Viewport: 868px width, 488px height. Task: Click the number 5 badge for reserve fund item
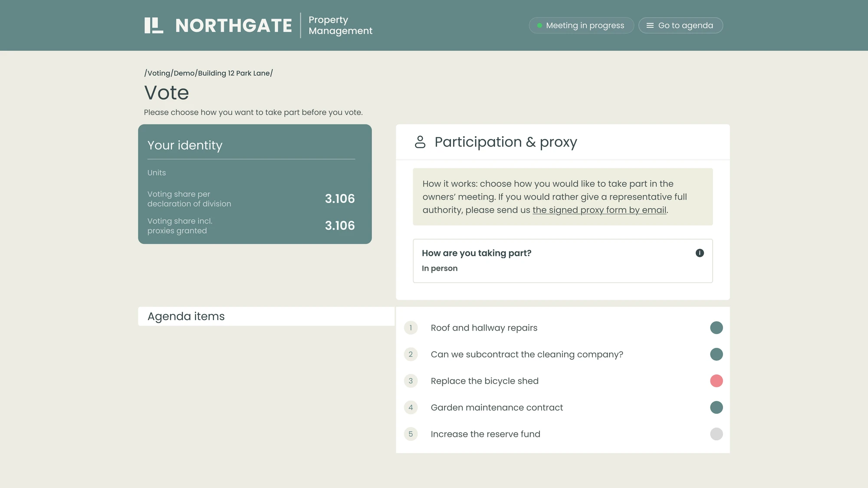411,434
